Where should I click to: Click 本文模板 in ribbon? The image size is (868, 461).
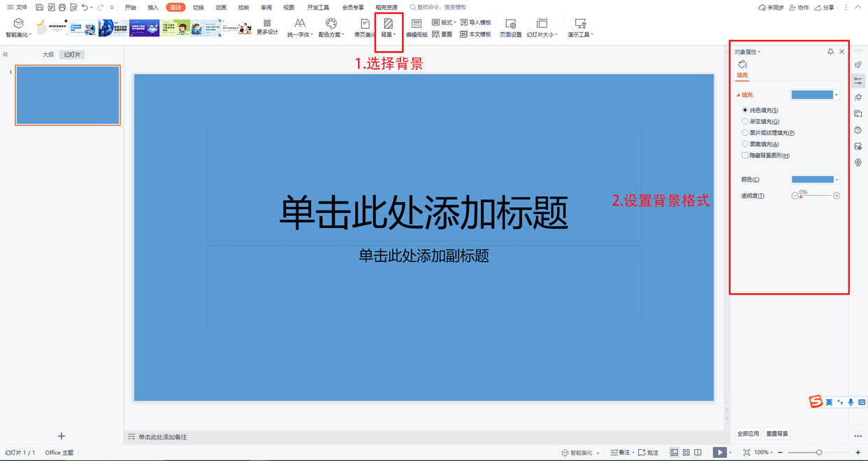click(x=476, y=34)
